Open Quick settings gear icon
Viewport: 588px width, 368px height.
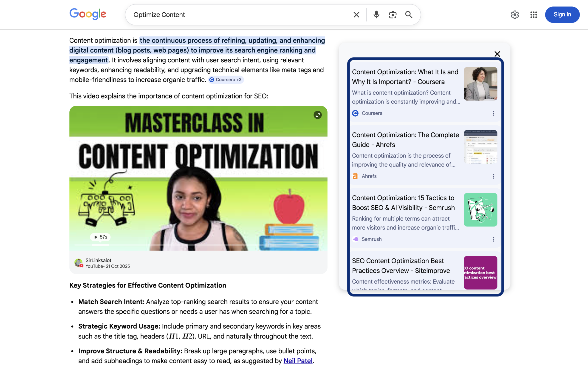point(515,14)
